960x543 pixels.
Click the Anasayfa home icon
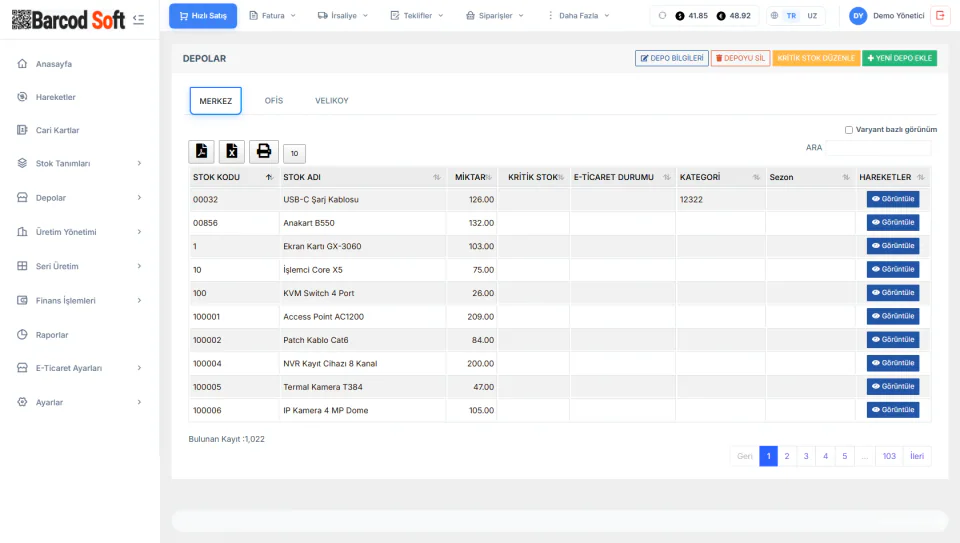(x=22, y=64)
